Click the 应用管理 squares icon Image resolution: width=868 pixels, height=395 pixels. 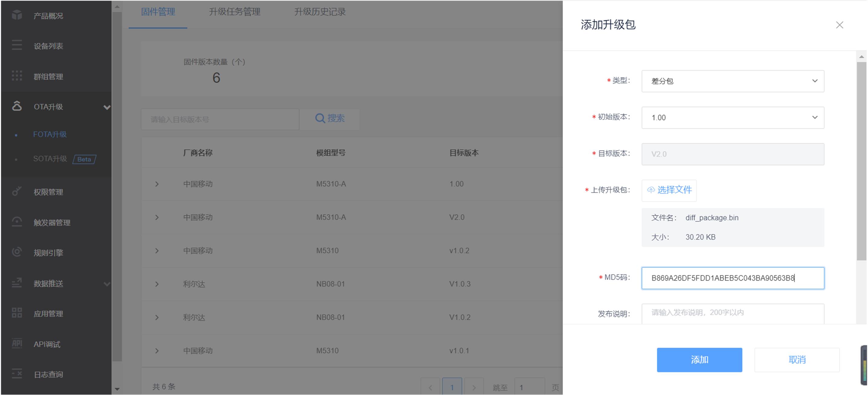click(17, 313)
